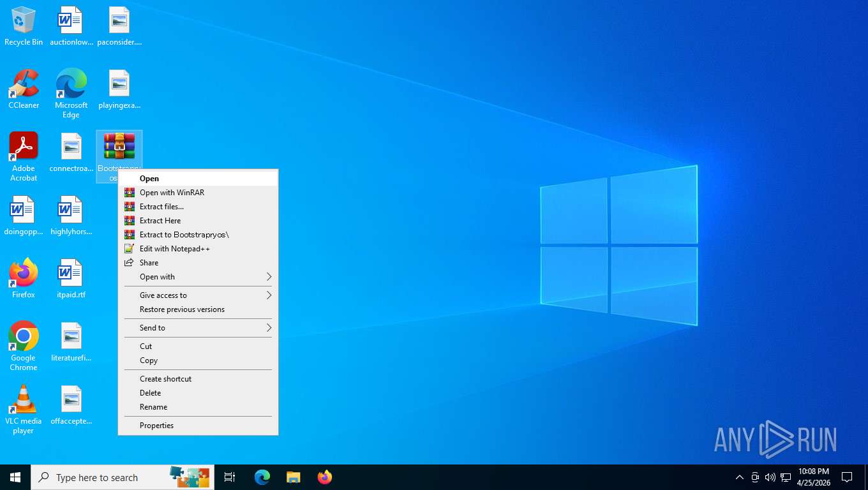Choose Rename from the context menu
This screenshot has width=868, height=490.
pos(198,407)
